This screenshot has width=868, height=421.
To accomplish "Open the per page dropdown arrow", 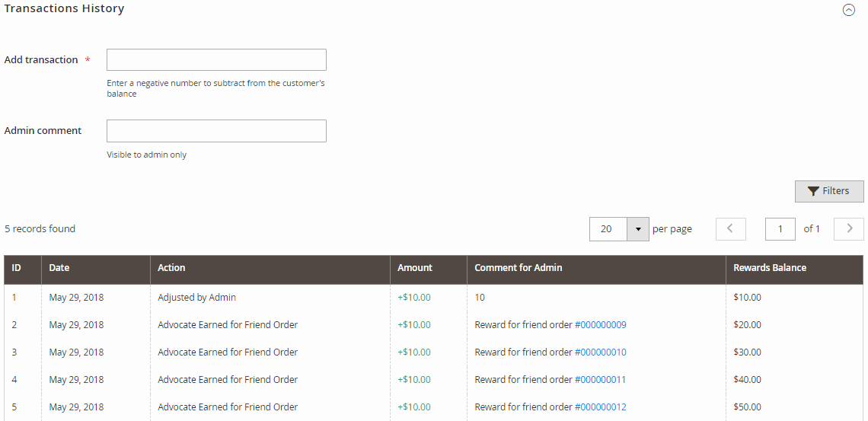I will point(638,229).
